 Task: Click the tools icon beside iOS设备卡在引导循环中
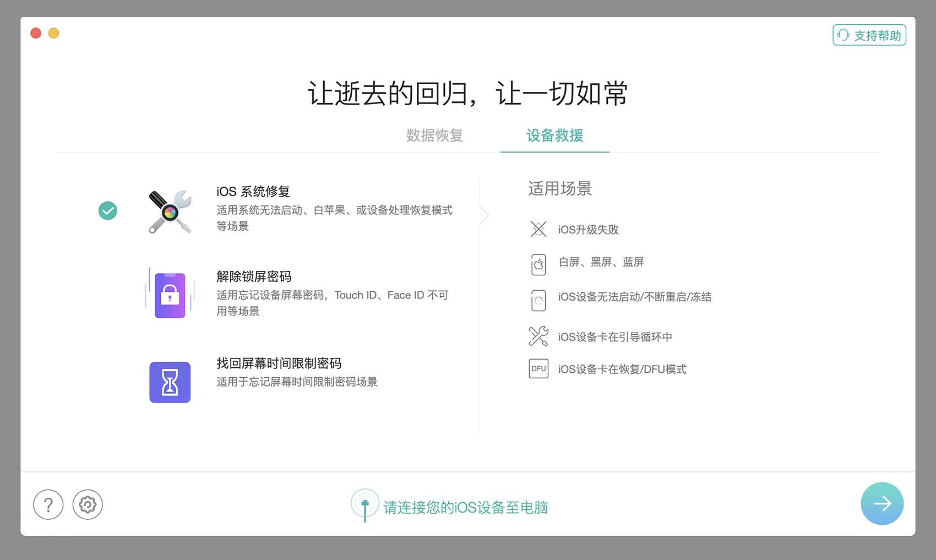coord(538,336)
